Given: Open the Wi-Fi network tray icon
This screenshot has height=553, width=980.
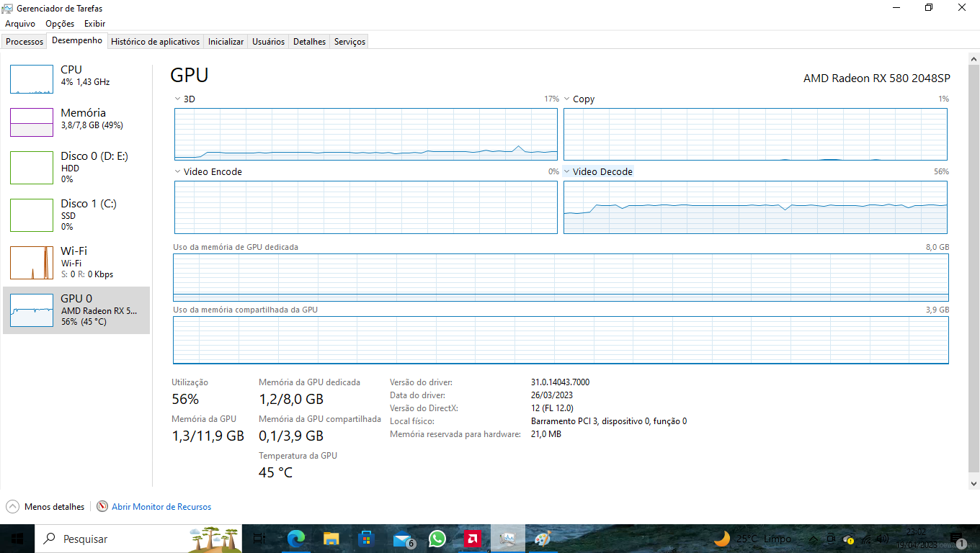Looking at the screenshot, I should pyautogui.click(x=866, y=539).
